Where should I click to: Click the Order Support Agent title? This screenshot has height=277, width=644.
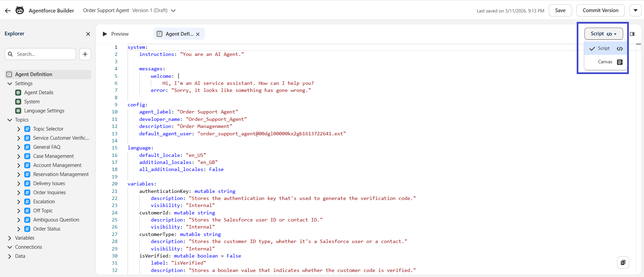[106, 10]
